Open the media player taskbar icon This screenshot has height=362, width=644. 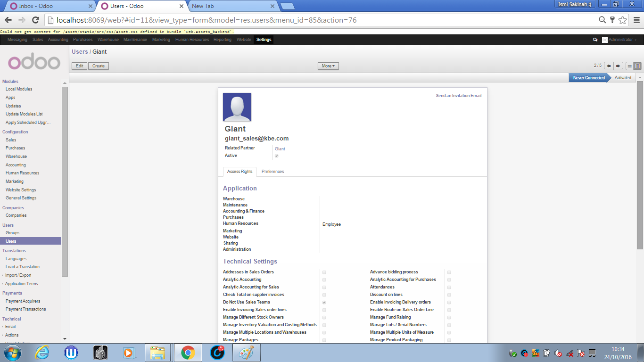(128, 353)
